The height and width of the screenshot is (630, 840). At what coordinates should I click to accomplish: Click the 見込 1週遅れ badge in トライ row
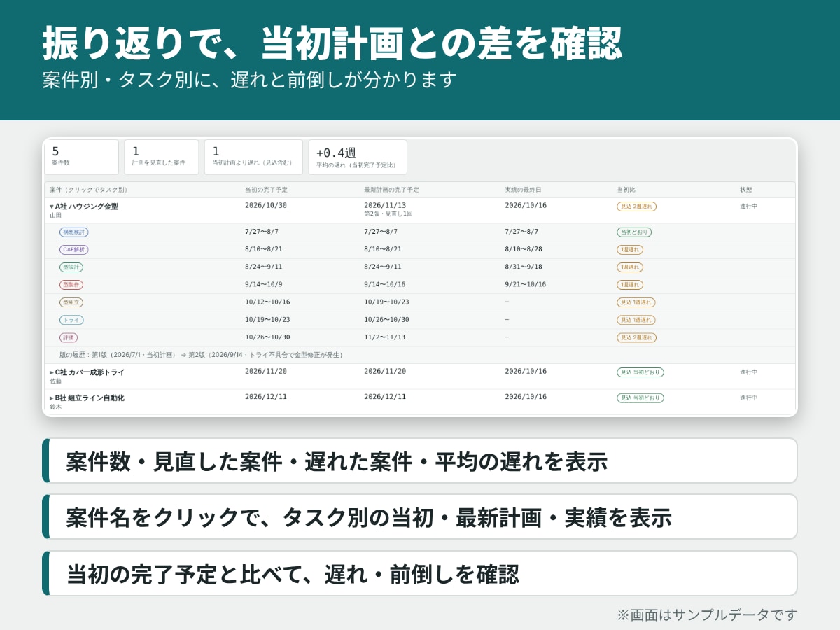tap(636, 320)
